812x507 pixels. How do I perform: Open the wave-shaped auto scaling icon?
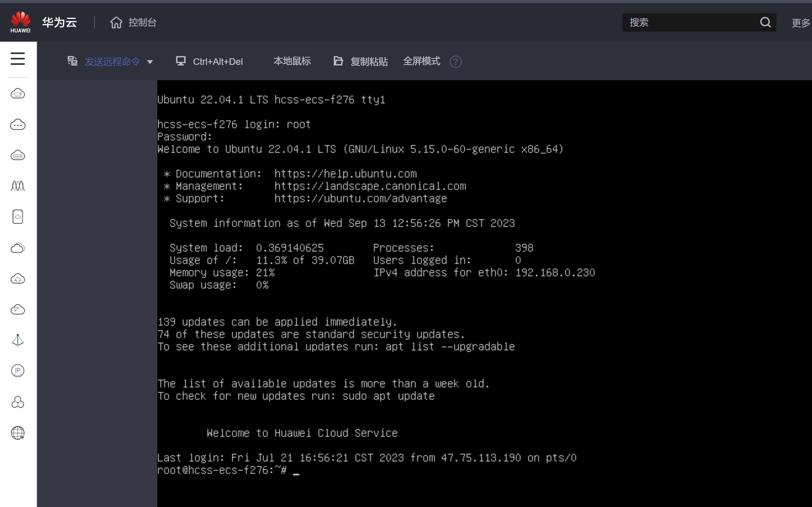tap(18, 186)
